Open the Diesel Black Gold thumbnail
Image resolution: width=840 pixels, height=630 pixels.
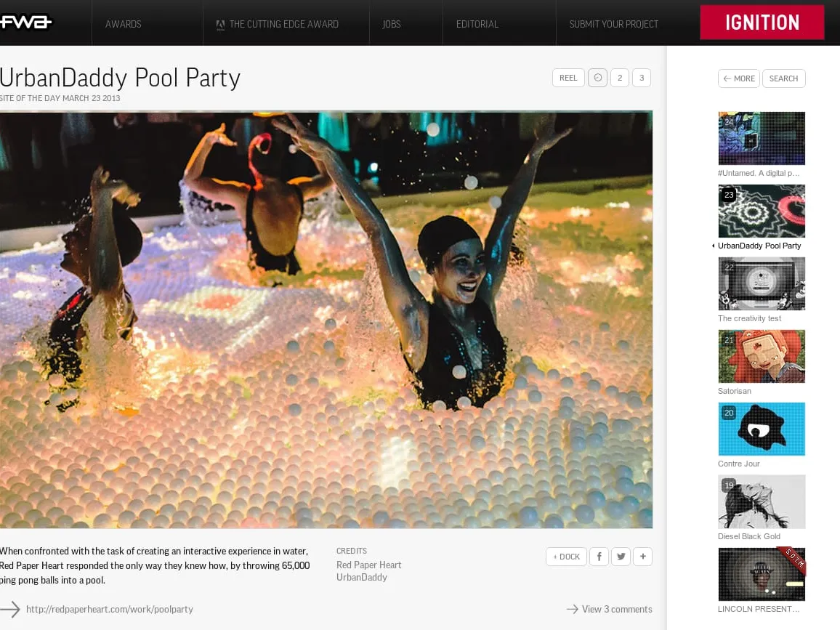[x=762, y=501]
